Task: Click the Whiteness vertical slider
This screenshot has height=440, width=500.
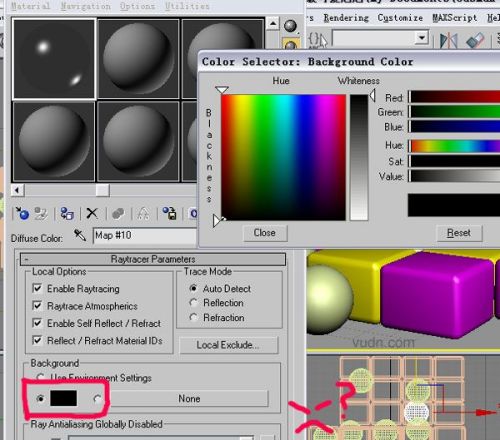Action: [x=359, y=157]
